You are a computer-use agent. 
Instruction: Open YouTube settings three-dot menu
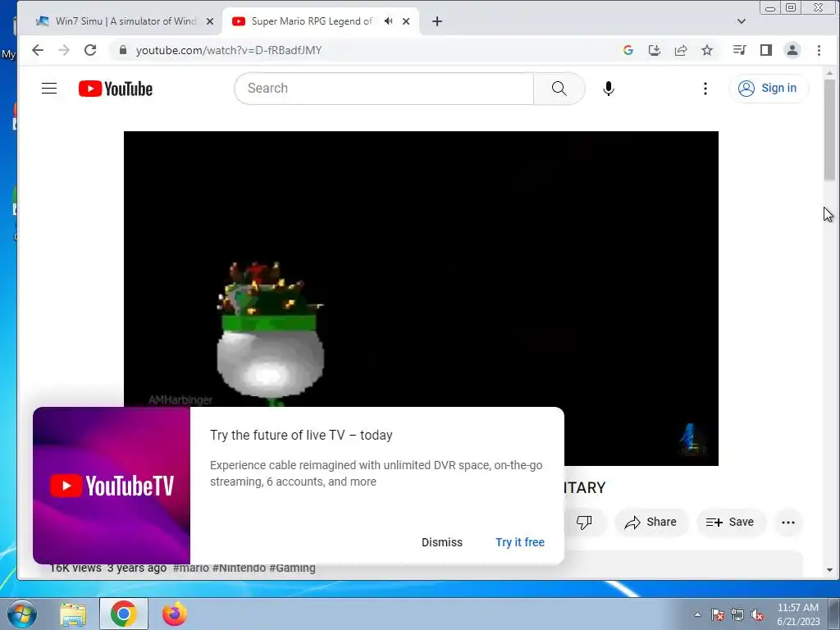705,89
